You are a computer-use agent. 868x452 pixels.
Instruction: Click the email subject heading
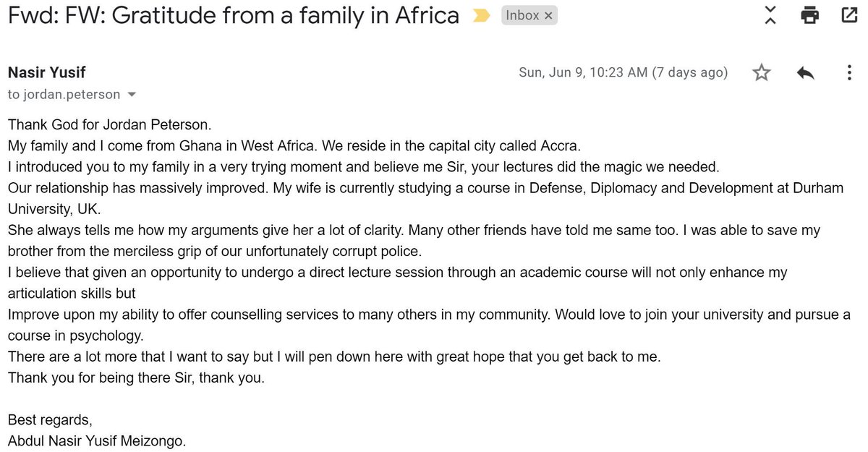(233, 16)
